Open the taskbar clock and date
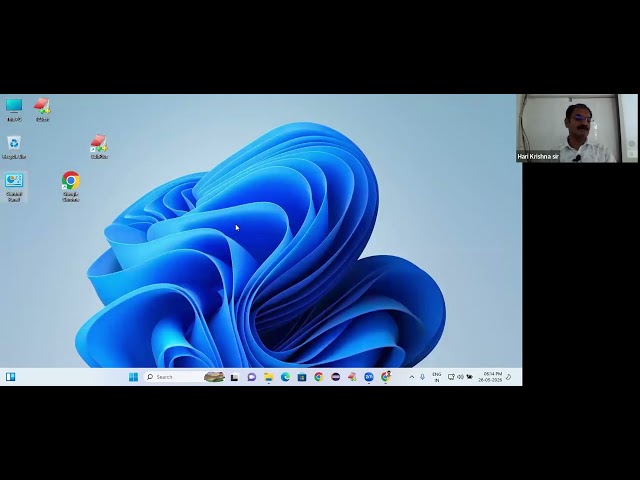This screenshot has width=640, height=480. pos(491,377)
